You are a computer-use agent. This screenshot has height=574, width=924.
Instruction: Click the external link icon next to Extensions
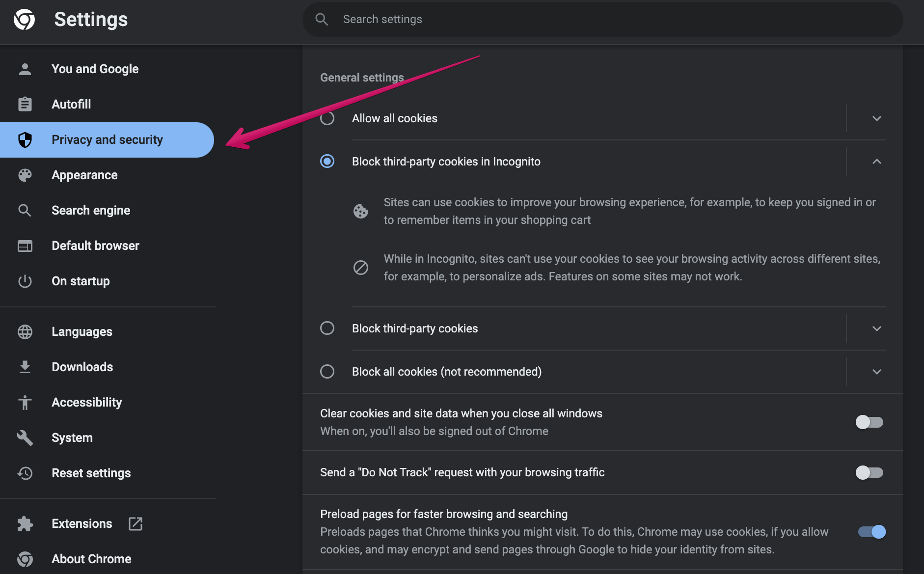136,524
